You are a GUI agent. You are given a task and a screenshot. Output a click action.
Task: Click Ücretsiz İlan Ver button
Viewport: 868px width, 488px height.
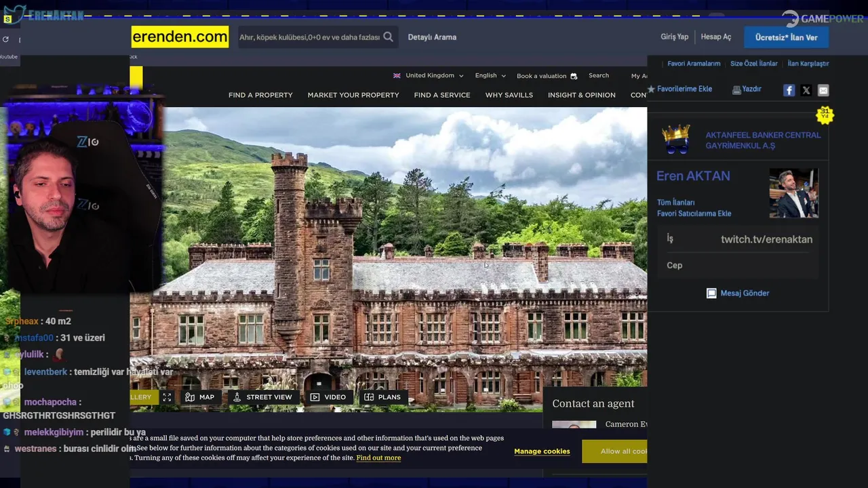pos(787,37)
